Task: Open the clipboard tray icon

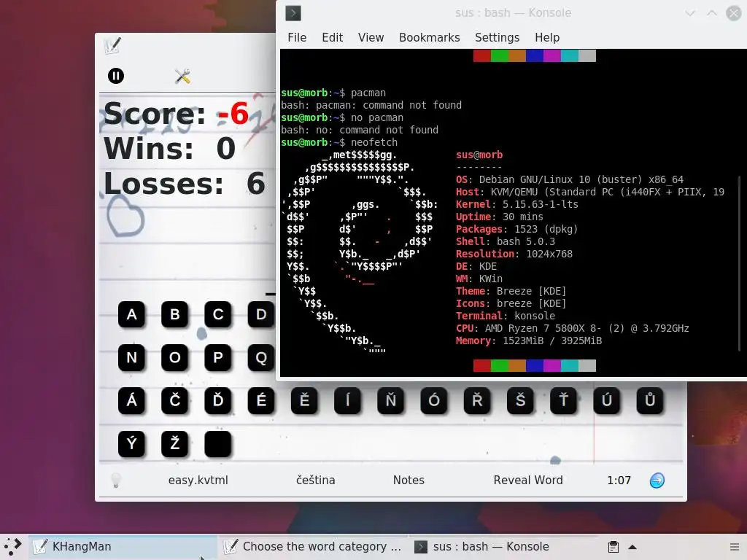Action: tap(613, 547)
